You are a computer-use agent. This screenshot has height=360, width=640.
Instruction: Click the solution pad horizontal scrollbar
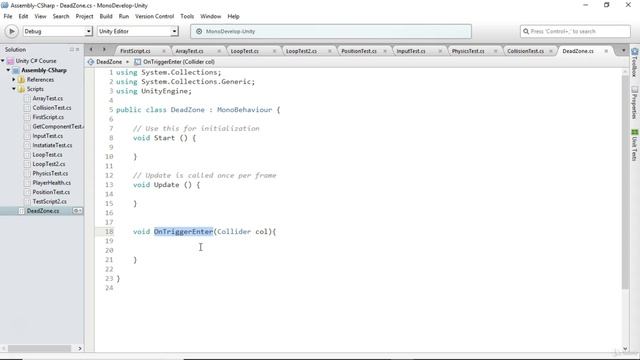pos(40,348)
